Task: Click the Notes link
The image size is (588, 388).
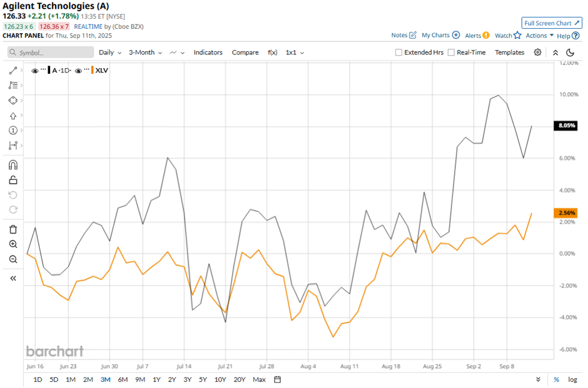Action: [x=399, y=35]
